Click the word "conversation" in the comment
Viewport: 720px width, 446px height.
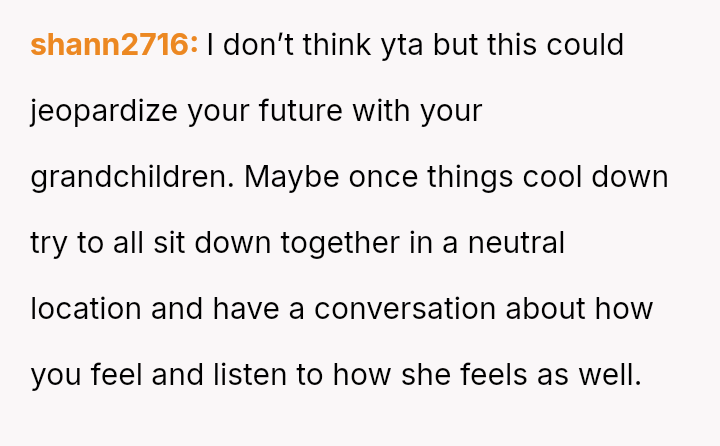coord(406,309)
